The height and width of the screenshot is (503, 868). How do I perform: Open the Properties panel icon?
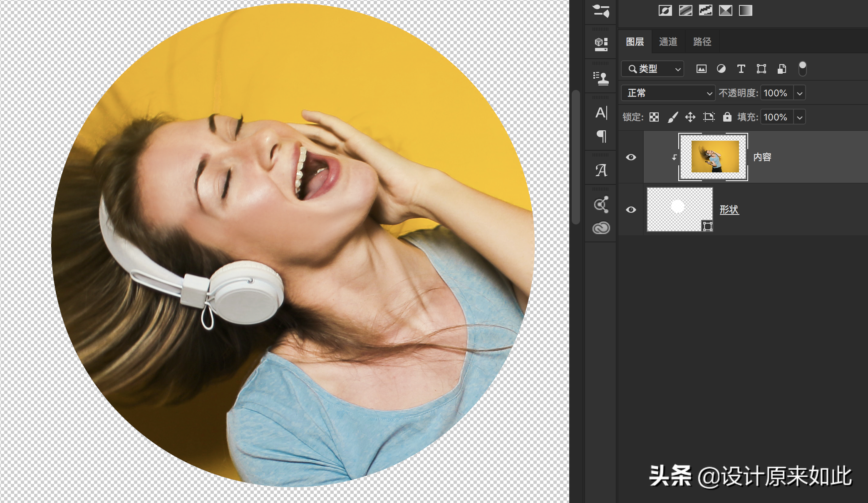pyautogui.click(x=601, y=10)
